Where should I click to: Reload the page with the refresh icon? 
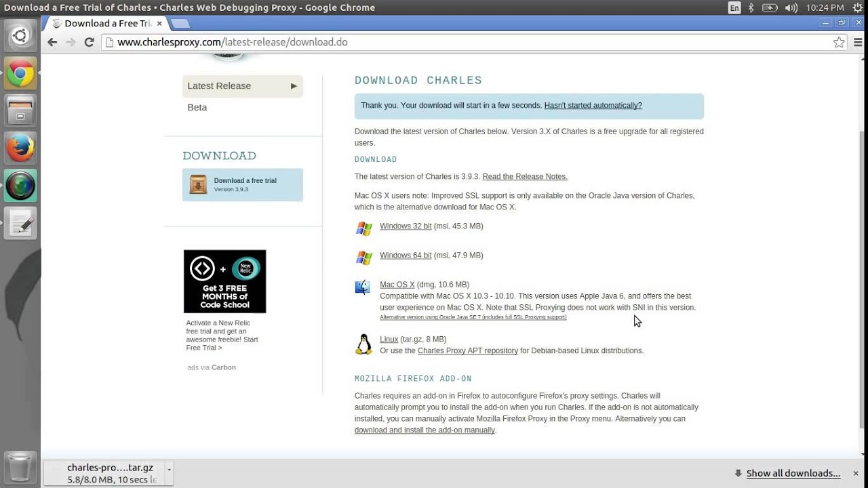coord(89,42)
